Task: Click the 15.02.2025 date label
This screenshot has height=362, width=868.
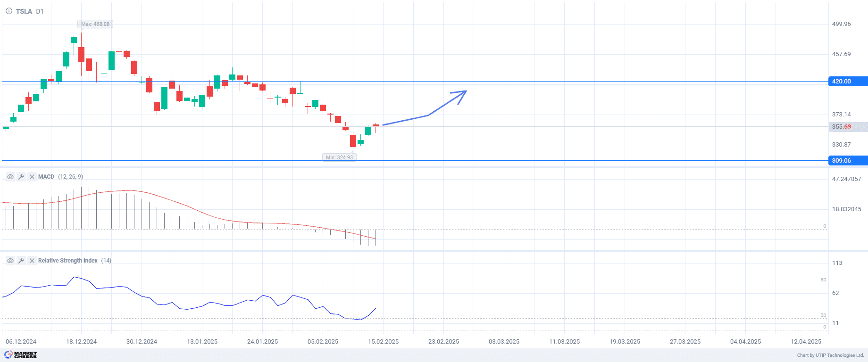Action: [x=384, y=342]
